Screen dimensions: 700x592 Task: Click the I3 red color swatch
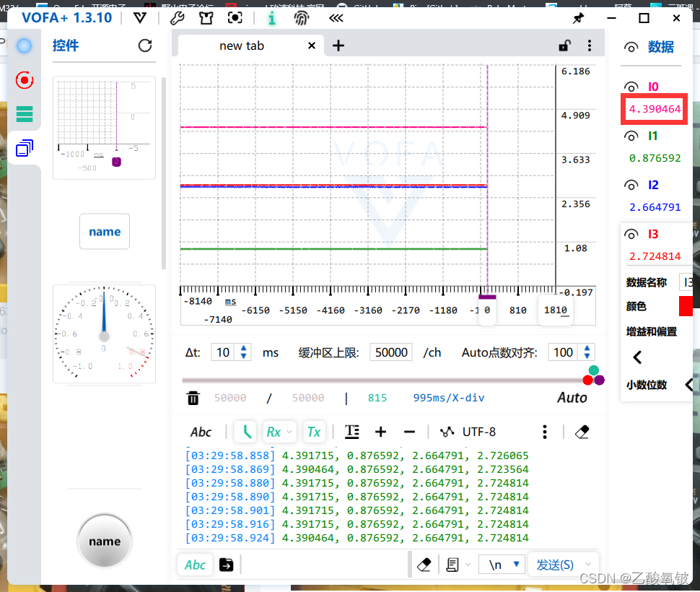click(686, 306)
